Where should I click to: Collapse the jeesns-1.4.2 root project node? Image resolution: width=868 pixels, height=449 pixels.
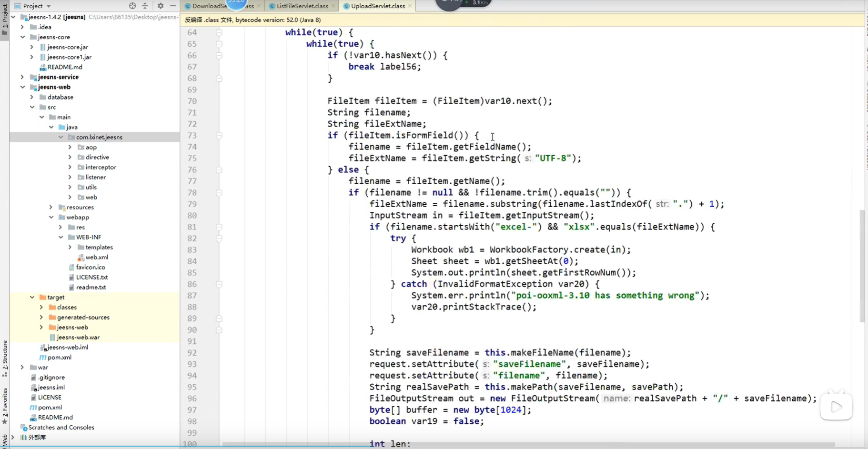13,17
